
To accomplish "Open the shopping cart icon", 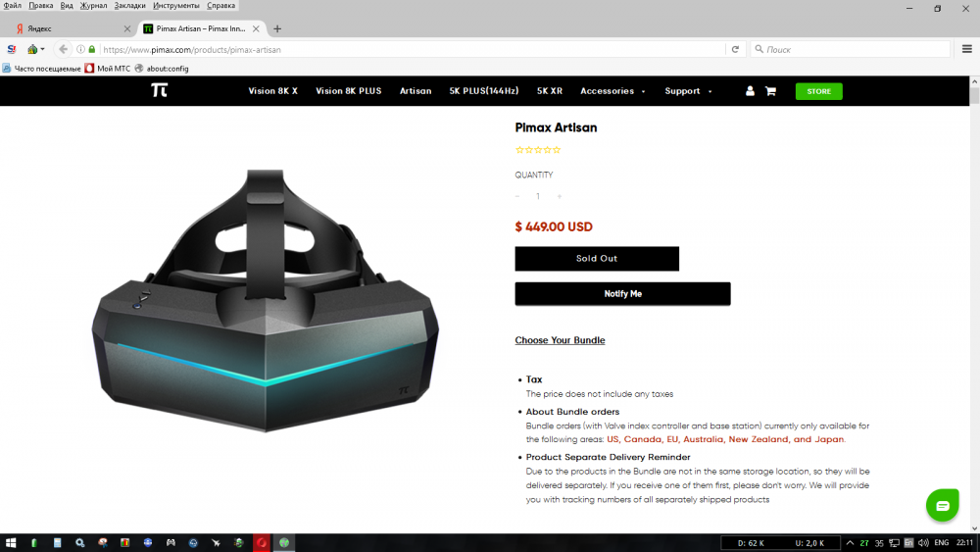I will click(770, 91).
